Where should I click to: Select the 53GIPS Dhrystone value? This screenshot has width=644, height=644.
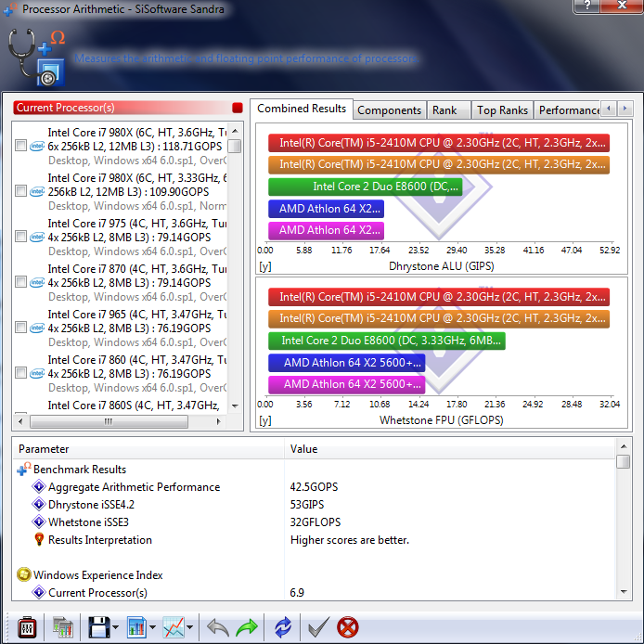tap(307, 505)
